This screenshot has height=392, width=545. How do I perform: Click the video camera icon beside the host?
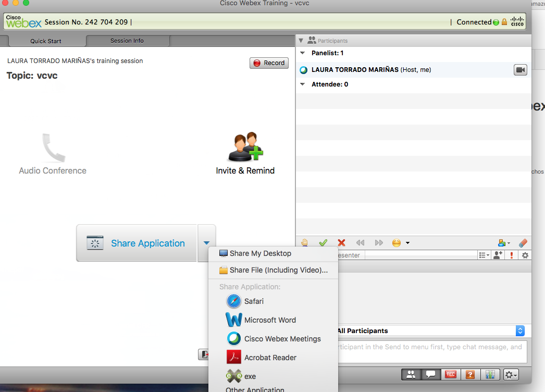(520, 70)
